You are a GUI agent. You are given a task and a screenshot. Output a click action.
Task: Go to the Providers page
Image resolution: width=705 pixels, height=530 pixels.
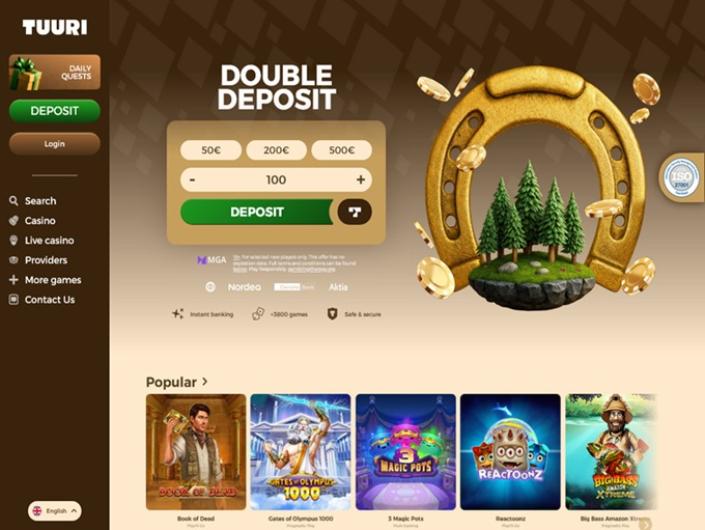(x=38, y=260)
